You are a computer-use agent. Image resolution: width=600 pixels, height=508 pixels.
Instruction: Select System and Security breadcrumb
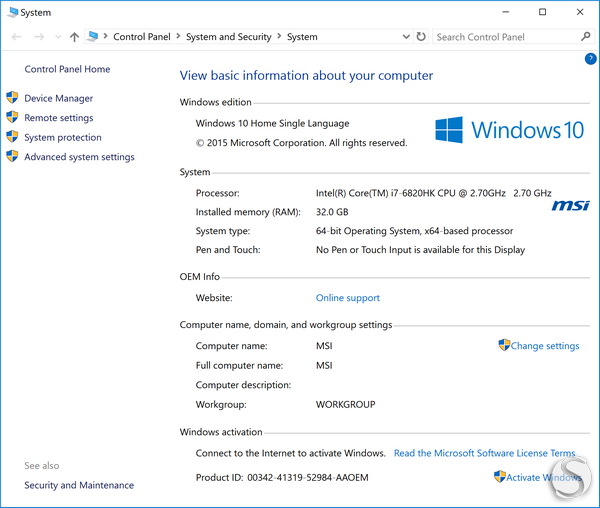pyautogui.click(x=228, y=37)
